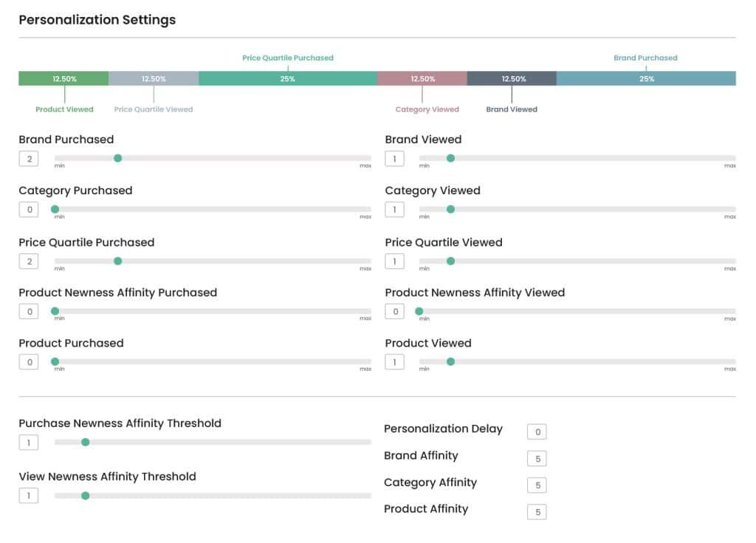Focus the Category Affinity input field
Image resolution: width=756 pixels, height=543 pixels.
(537, 485)
